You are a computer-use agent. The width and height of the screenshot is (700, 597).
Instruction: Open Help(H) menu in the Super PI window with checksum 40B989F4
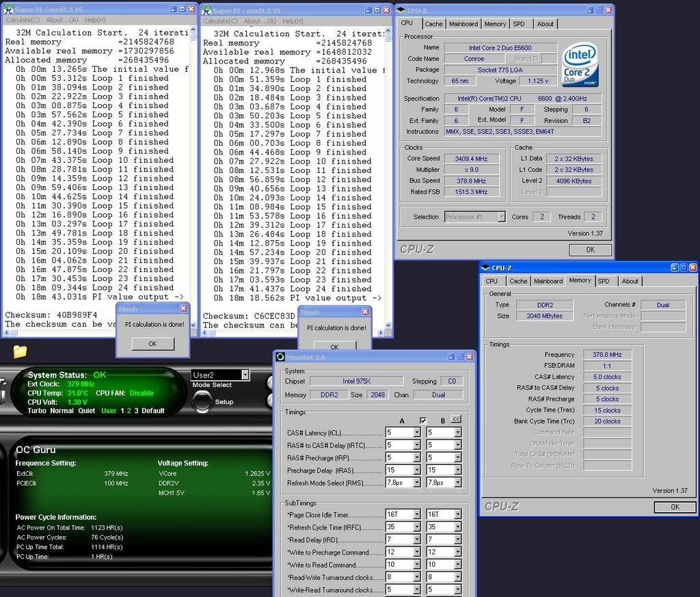point(95,20)
